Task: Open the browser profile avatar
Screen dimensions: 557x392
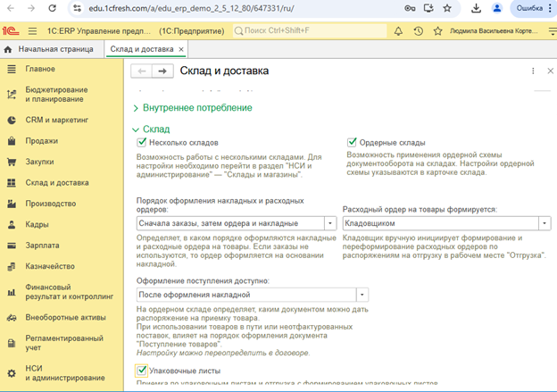Action: [x=497, y=8]
